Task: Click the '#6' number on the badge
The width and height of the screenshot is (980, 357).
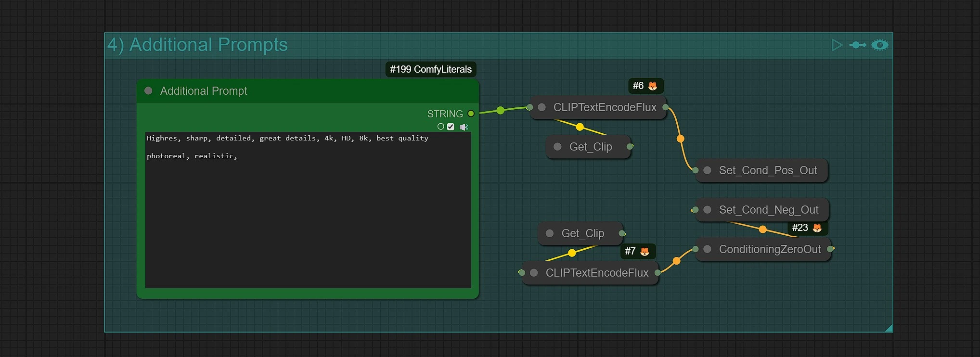Action: pos(638,86)
